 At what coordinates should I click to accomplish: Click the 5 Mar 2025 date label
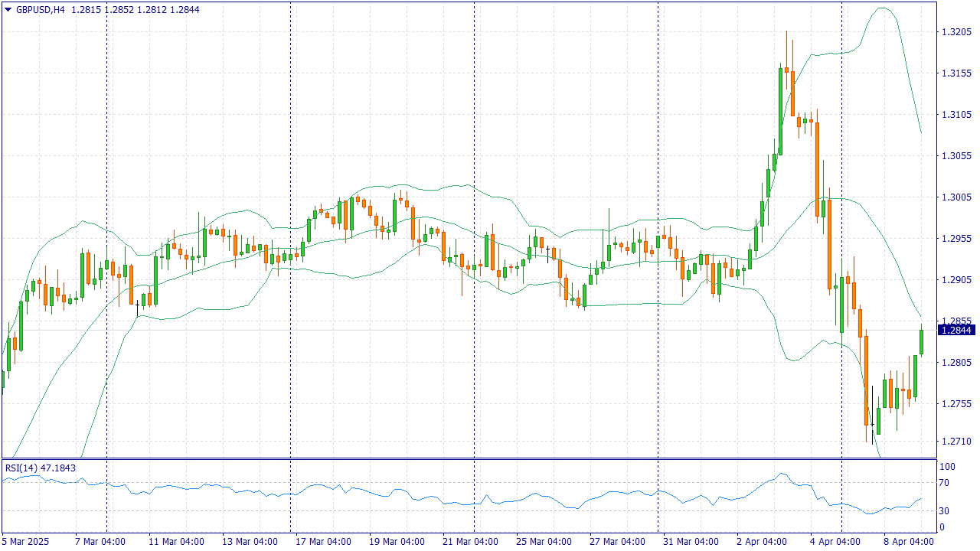pos(26,541)
